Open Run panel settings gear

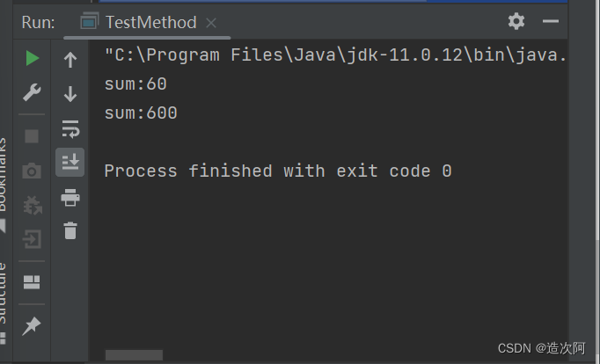point(516,21)
